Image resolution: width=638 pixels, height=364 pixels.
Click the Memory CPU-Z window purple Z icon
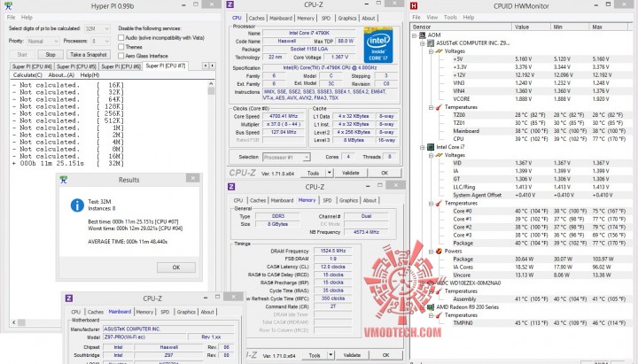click(x=231, y=186)
